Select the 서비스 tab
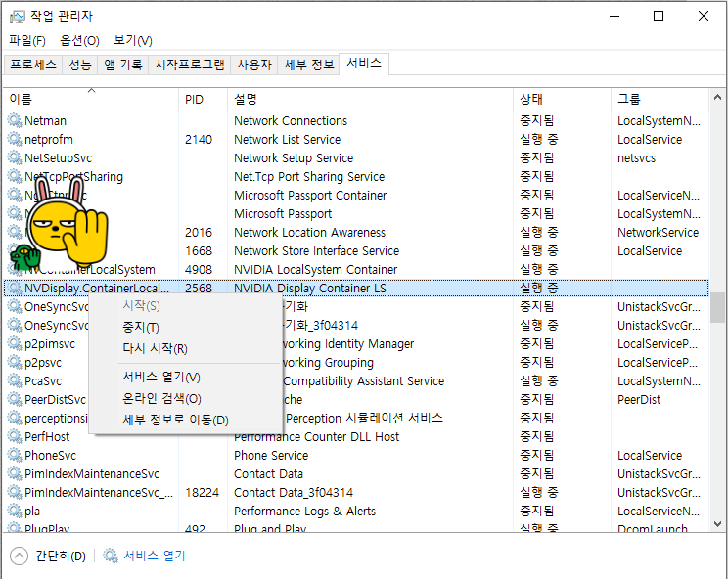Image resolution: width=728 pixels, height=579 pixels. click(x=364, y=64)
